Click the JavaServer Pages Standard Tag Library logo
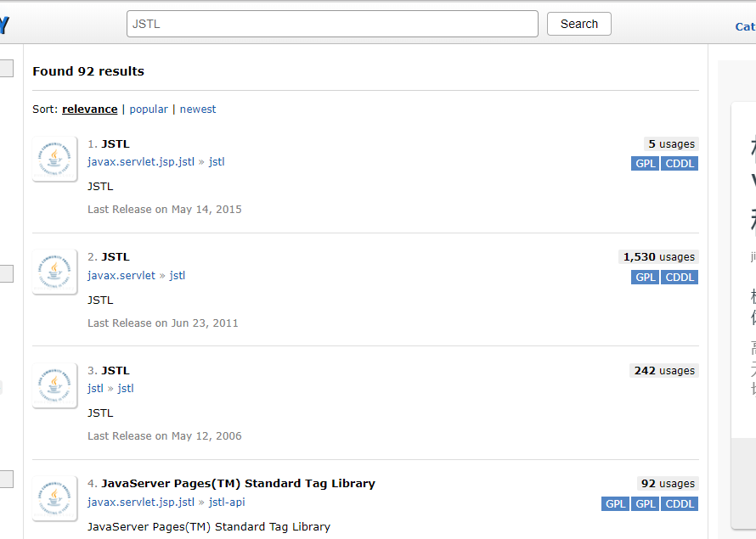 tap(54, 498)
